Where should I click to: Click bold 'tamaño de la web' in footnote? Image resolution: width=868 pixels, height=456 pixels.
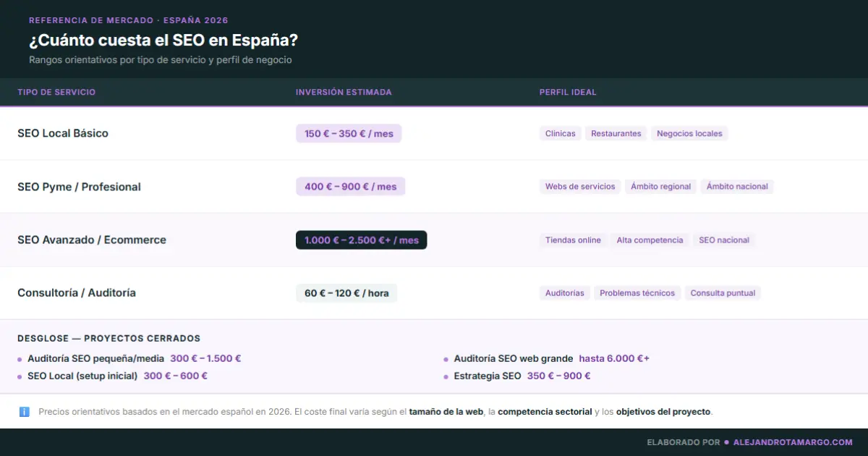(446, 412)
